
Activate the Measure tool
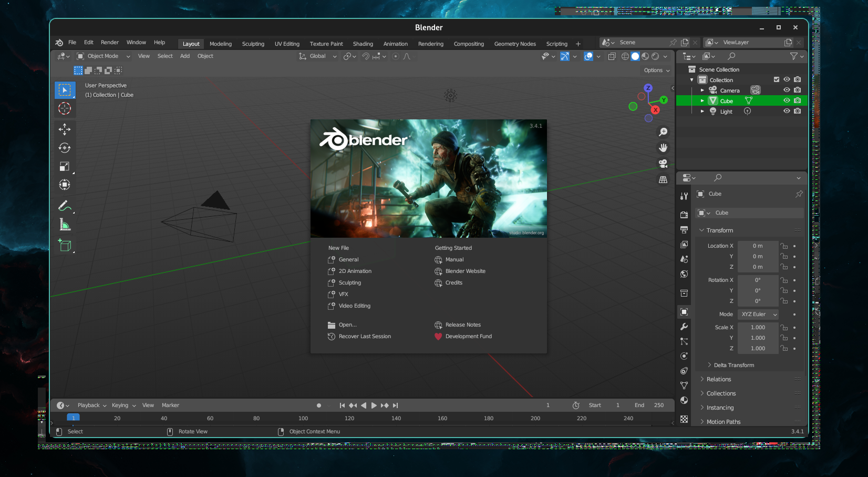tap(65, 224)
